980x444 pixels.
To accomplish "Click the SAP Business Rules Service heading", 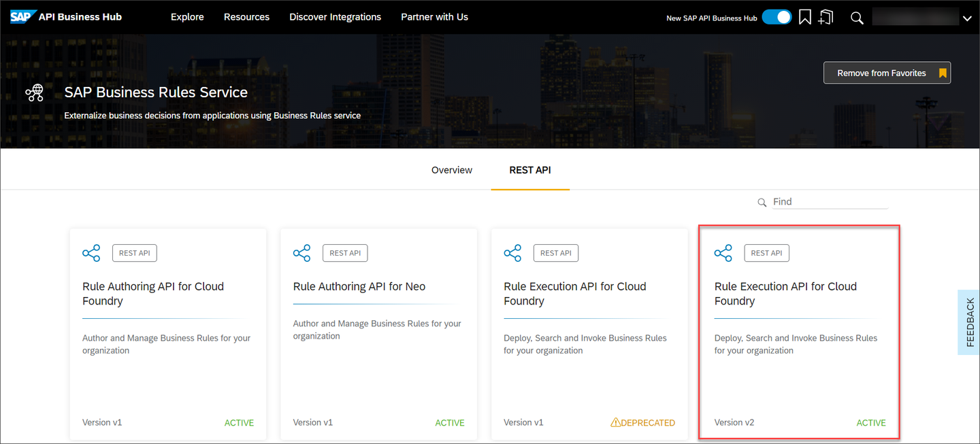I will point(156,92).
